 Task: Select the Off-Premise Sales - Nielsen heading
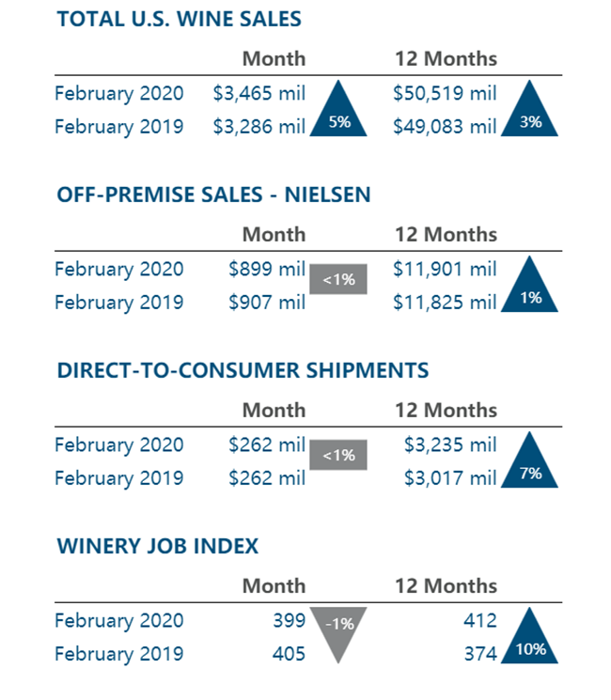[x=213, y=194]
